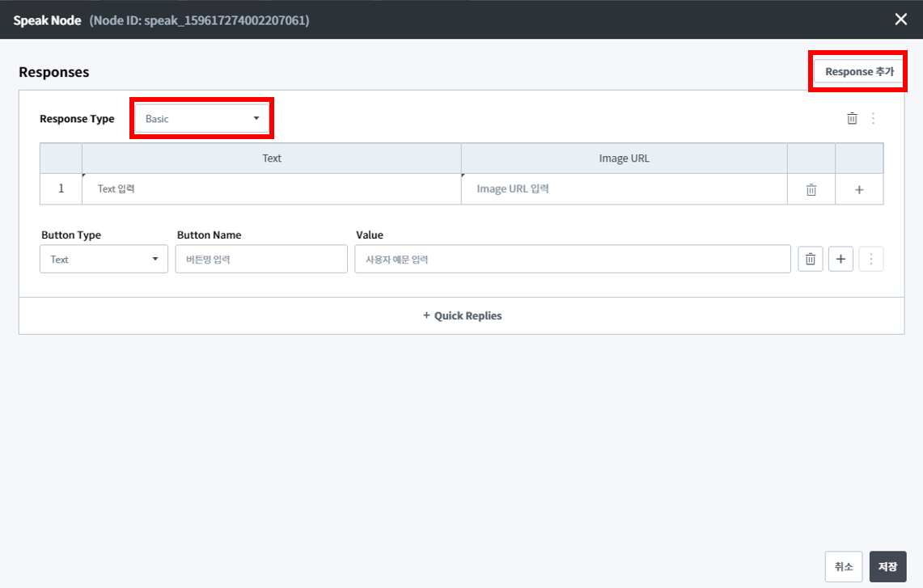Add another button with the plus icon
Screen dimensions: 923x588
[840, 260]
